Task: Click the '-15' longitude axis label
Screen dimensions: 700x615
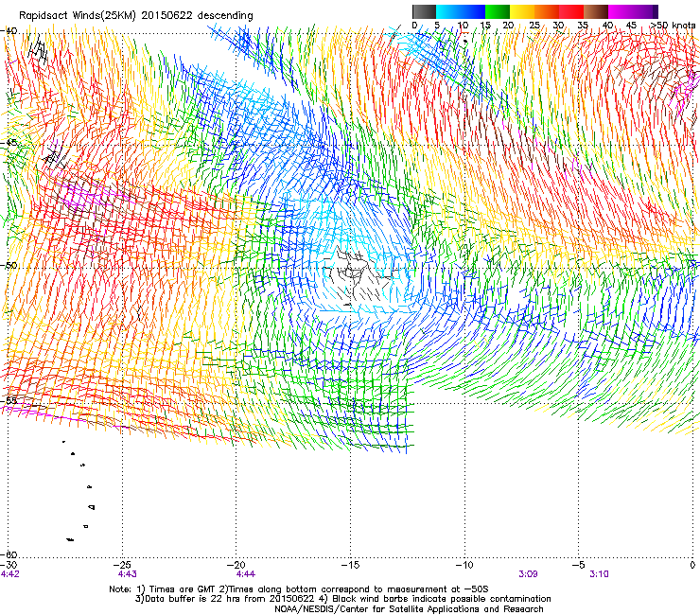Action: coord(350,565)
